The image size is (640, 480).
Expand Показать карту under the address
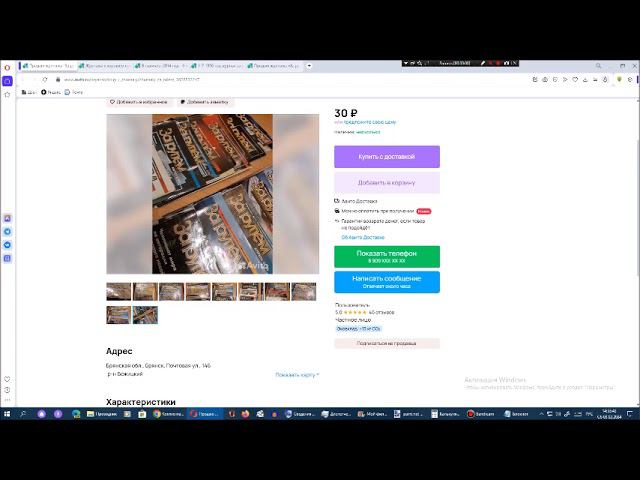click(x=297, y=375)
